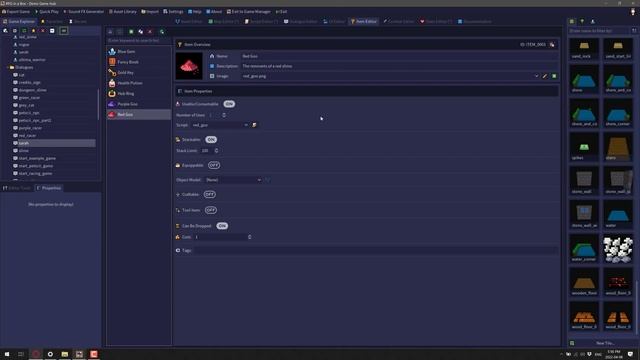Click the red X icon in the Game Explorer toolbar
640x360 pixels.
click(x=43, y=31)
